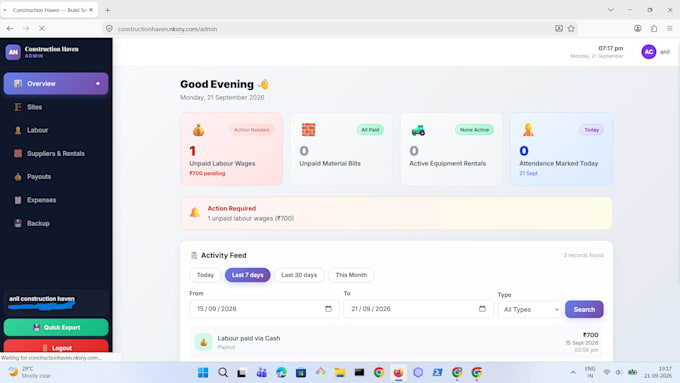This screenshot has width=680, height=383.
Task: Click the 3 records found text
Action: pos(583,255)
